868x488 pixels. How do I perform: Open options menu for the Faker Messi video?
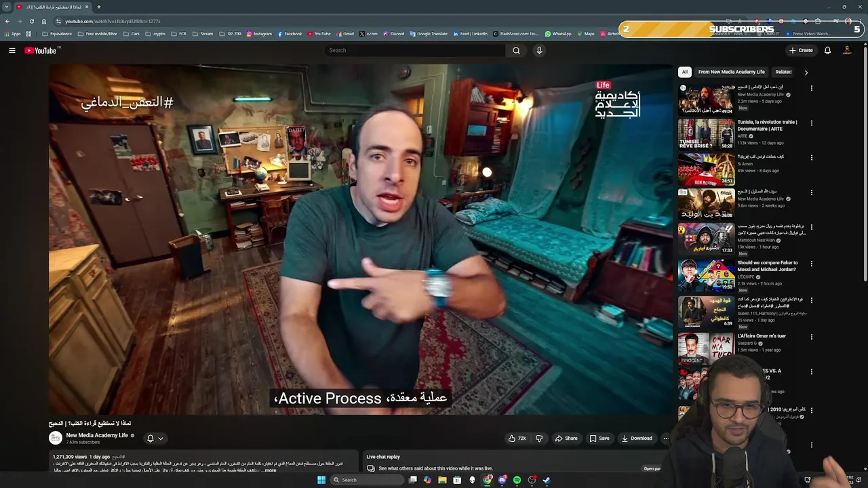tap(811, 264)
